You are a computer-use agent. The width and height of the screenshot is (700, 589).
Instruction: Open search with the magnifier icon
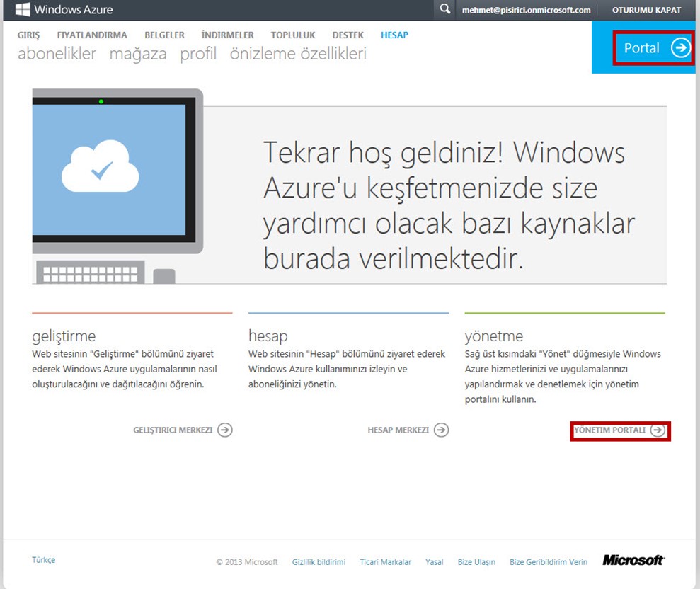click(444, 9)
